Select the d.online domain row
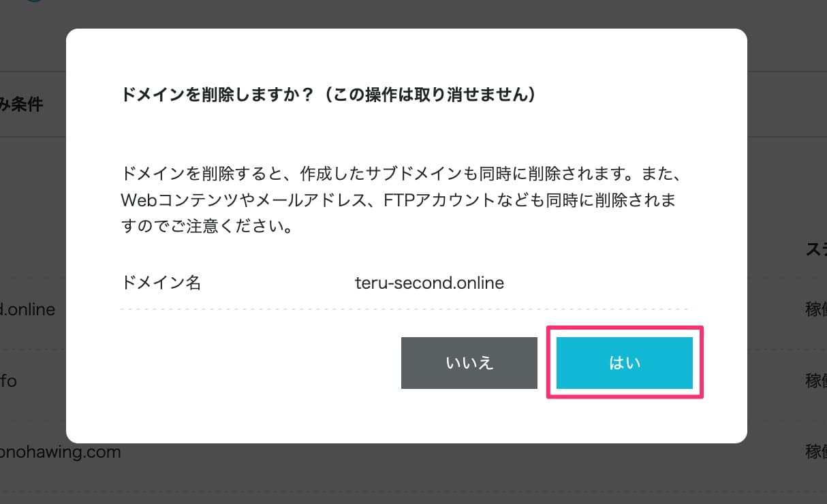Screen dimensions: 827x504 pos(27,309)
